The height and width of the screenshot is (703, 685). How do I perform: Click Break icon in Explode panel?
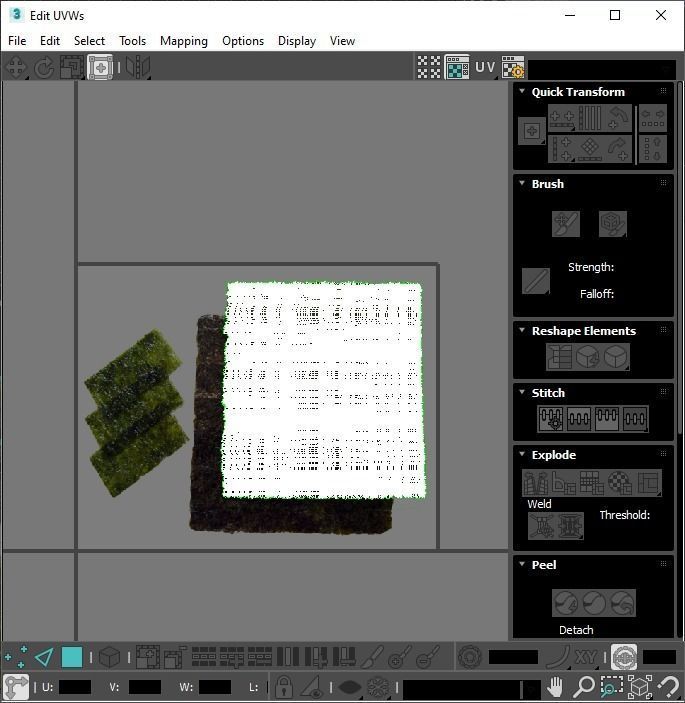[x=536, y=483]
